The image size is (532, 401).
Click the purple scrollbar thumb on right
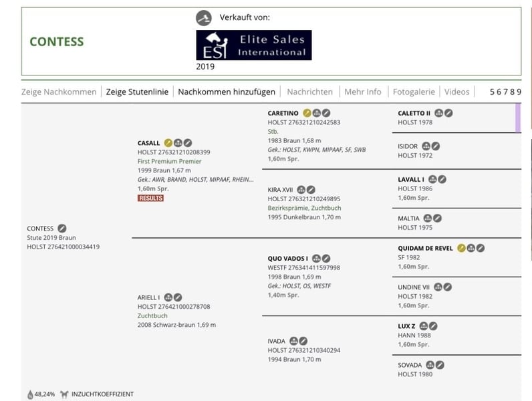(517, 118)
